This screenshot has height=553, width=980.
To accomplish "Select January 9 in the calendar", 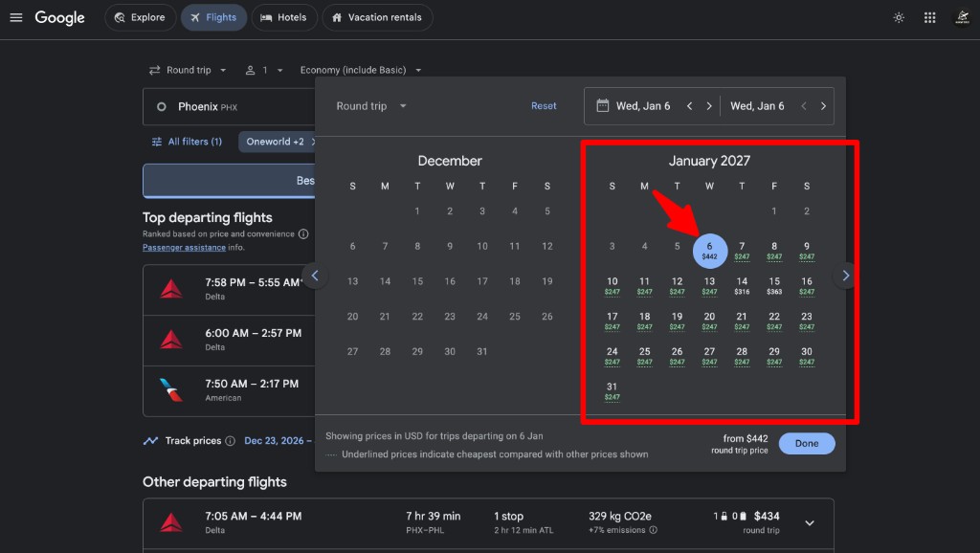I will (x=807, y=251).
